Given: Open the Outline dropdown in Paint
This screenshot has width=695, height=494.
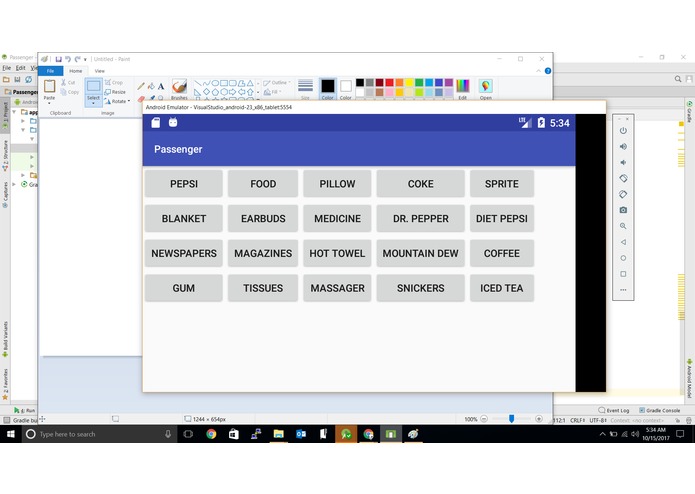Looking at the screenshot, I should [x=277, y=83].
